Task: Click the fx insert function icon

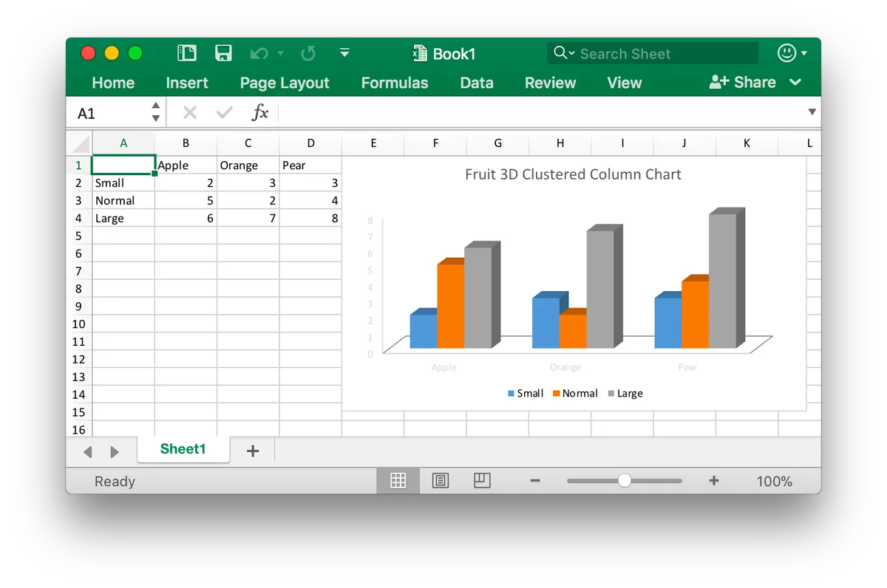Action: point(260,112)
